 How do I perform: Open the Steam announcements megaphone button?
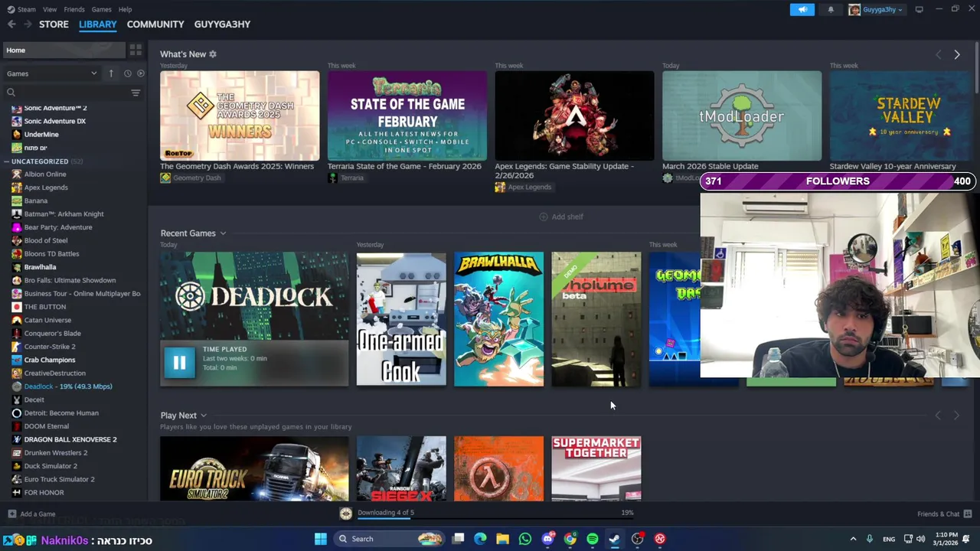point(802,9)
